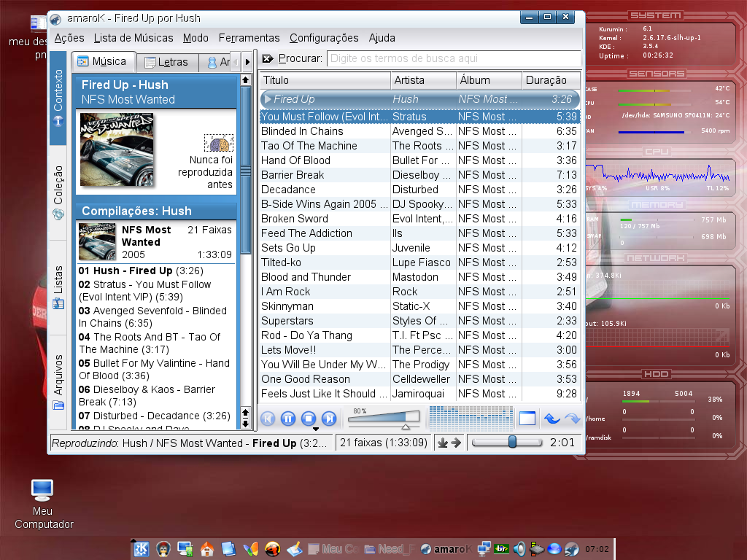Toggle the playlist window button

[527, 419]
